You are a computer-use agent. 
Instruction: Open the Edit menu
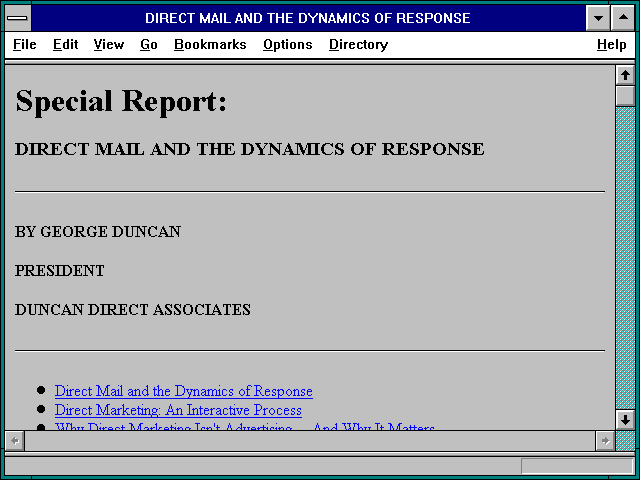tap(65, 44)
